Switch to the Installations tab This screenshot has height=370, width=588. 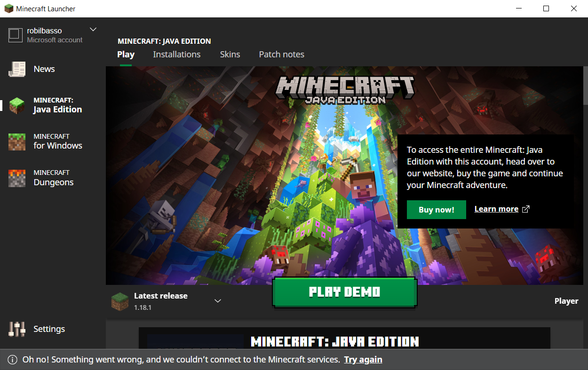click(177, 55)
